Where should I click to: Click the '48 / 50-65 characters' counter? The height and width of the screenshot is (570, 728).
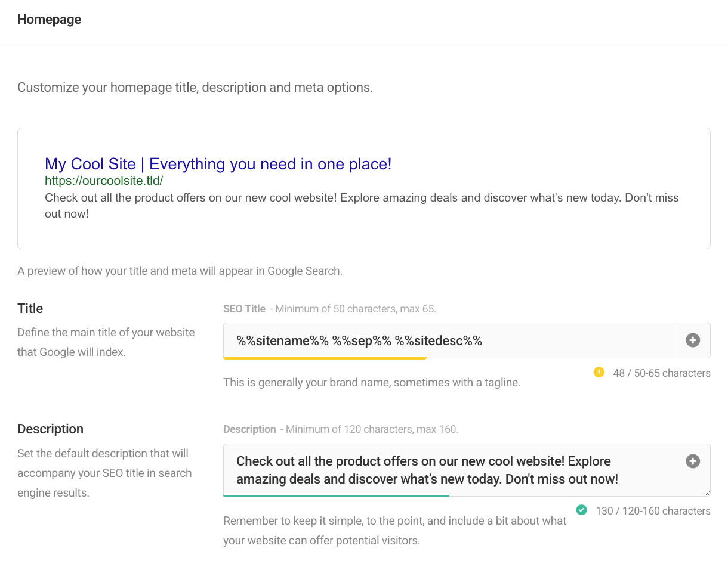(661, 373)
